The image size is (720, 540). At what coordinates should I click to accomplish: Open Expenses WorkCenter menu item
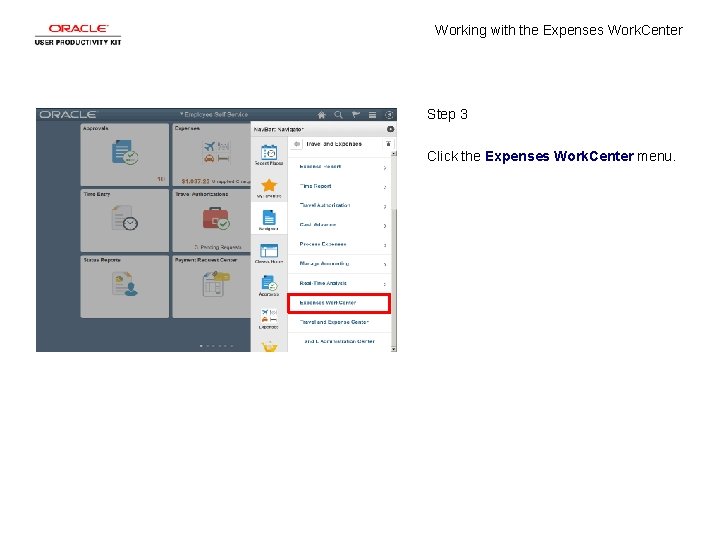339,303
